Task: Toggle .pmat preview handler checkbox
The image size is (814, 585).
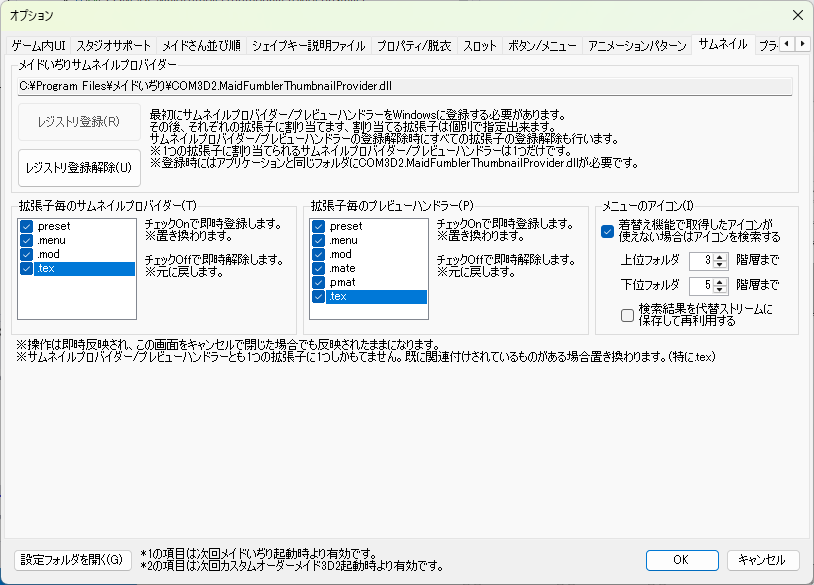Action: (320, 283)
